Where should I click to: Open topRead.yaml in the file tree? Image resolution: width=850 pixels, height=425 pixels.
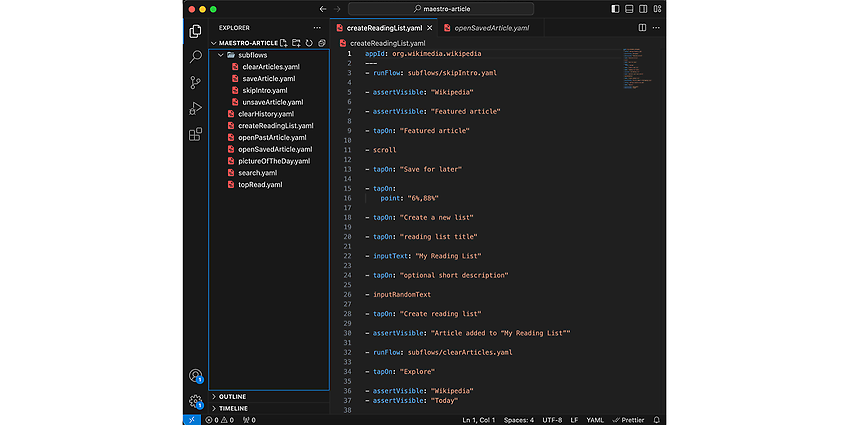click(260, 185)
